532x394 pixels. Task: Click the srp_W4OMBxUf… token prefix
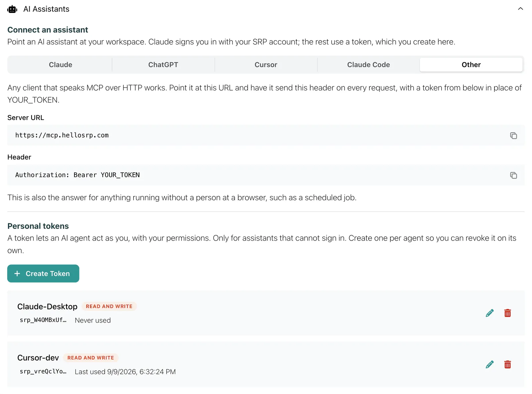(43, 320)
